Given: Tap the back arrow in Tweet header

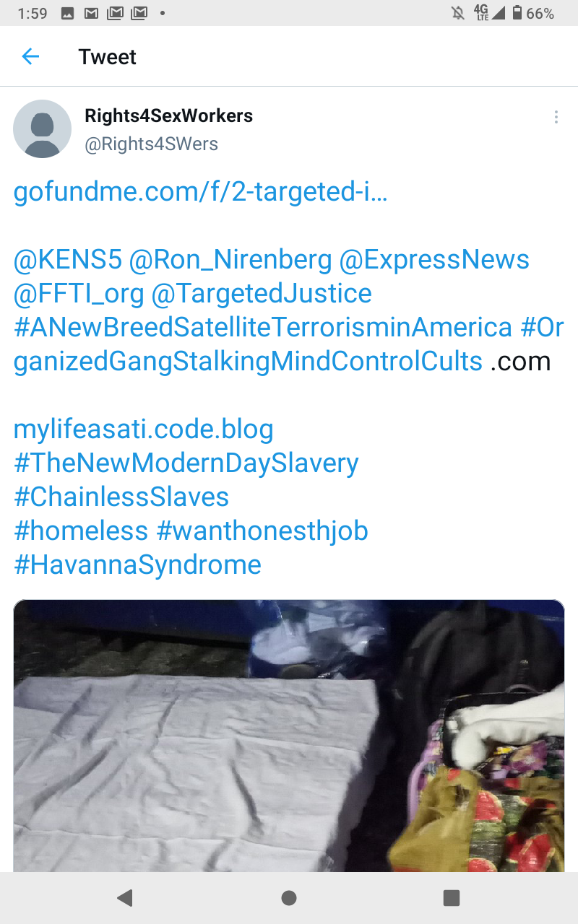Looking at the screenshot, I should (x=30, y=56).
